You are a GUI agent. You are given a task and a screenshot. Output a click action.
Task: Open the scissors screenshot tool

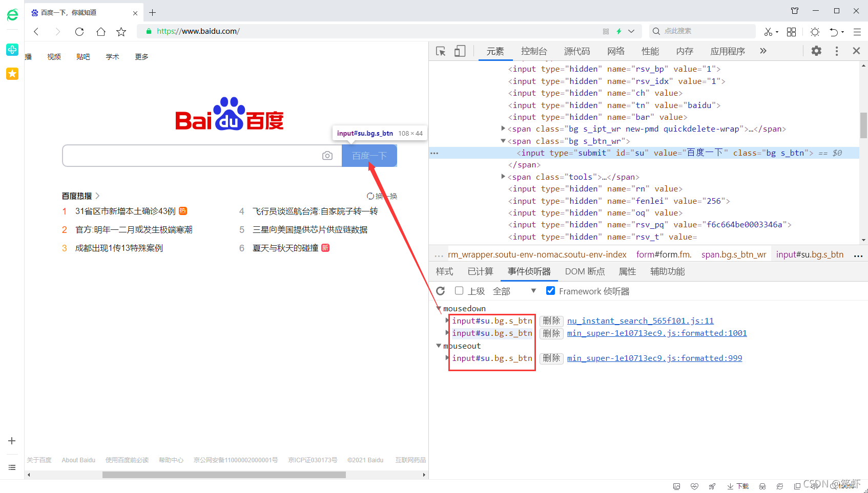click(768, 32)
